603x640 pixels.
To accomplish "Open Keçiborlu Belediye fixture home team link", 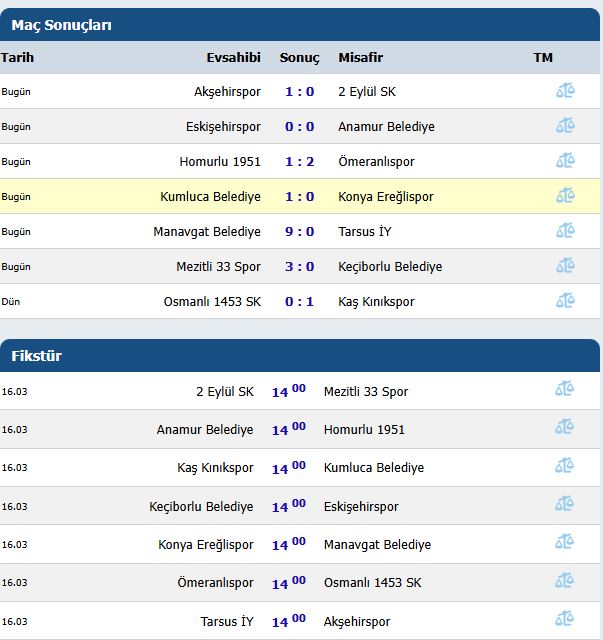I will tap(201, 507).
